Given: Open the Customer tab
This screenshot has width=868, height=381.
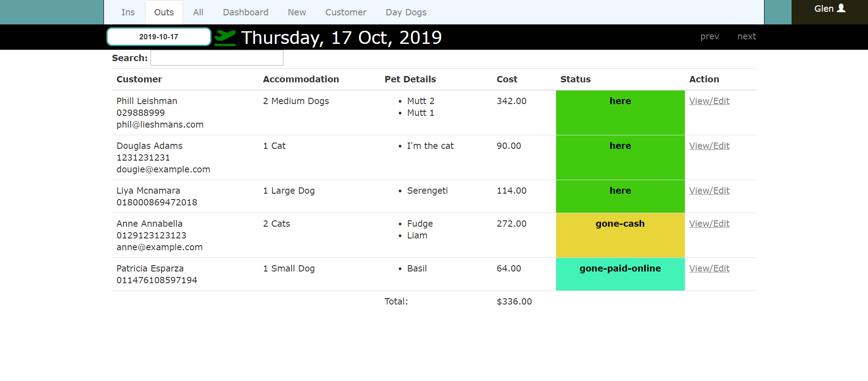Looking at the screenshot, I should click(x=345, y=13).
